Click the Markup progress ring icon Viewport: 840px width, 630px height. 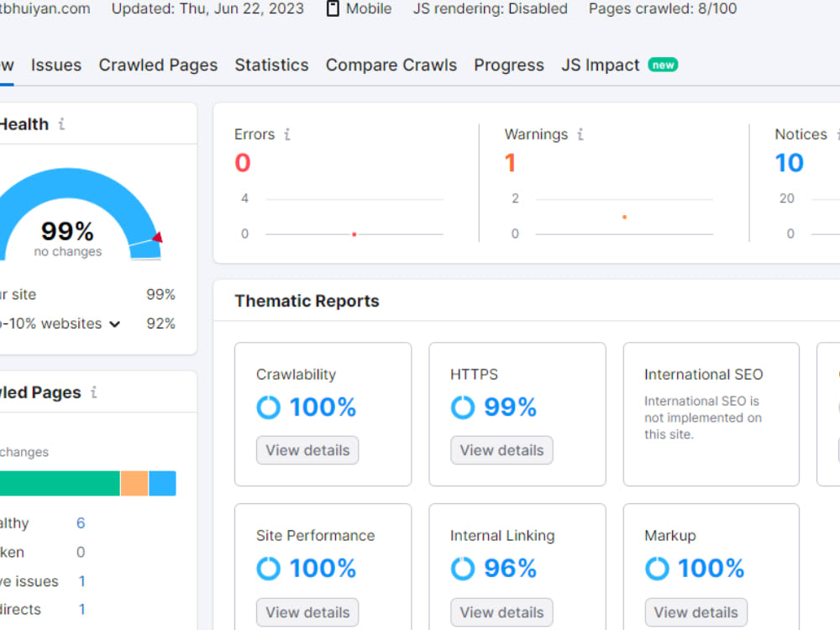tap(657, 569)
